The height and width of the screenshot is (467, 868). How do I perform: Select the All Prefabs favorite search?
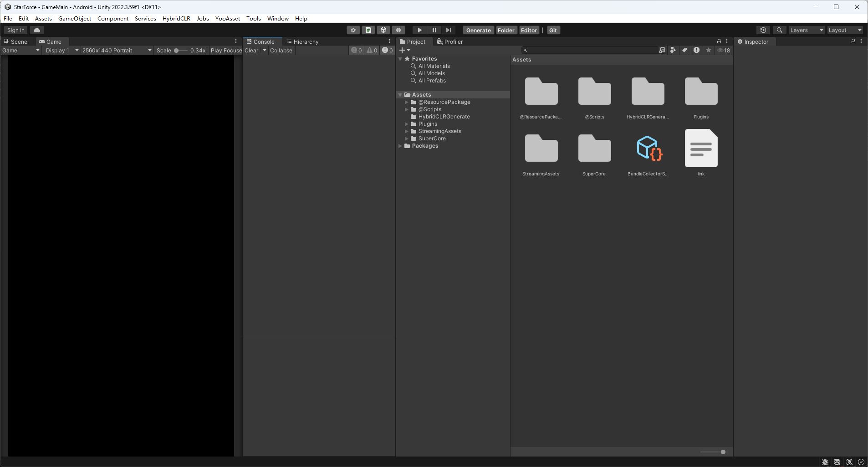432,81
